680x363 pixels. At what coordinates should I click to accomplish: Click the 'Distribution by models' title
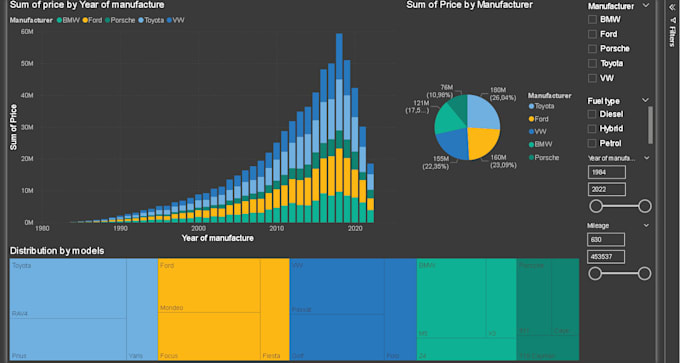tap(57, 251)
